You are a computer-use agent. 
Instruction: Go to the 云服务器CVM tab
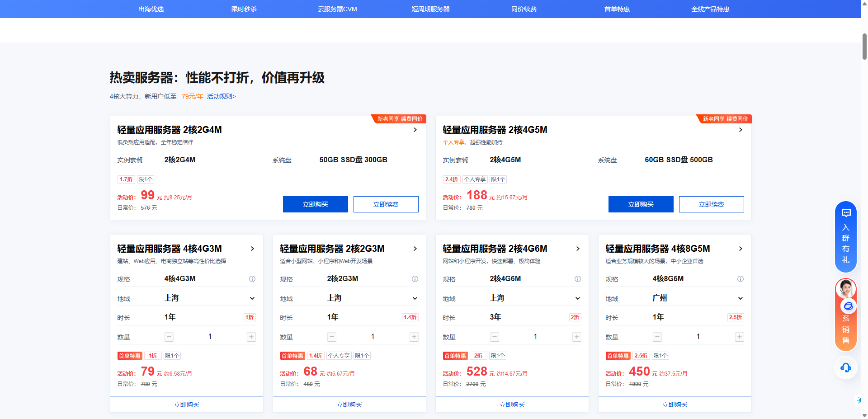(x=337, y=9)
